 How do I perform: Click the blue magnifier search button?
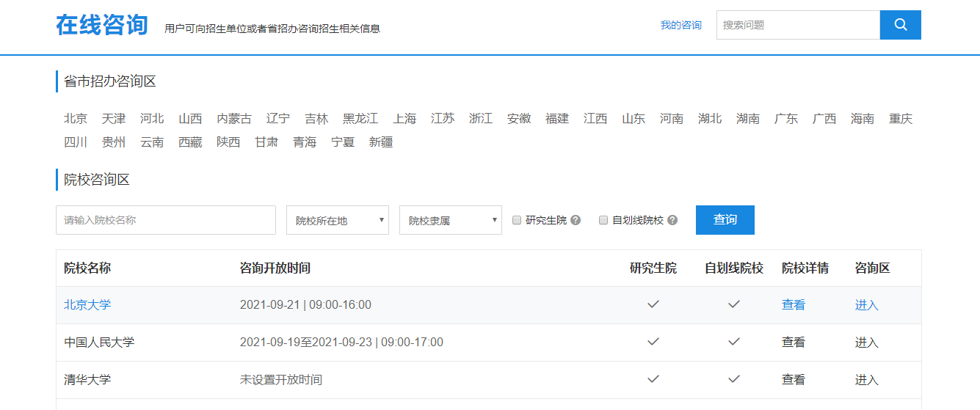tap(900, 25)
